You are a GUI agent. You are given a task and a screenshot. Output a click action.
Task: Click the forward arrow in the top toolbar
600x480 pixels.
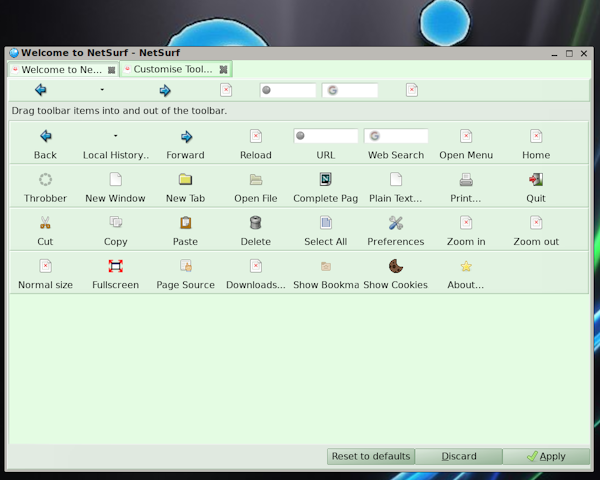click(165, 90)
